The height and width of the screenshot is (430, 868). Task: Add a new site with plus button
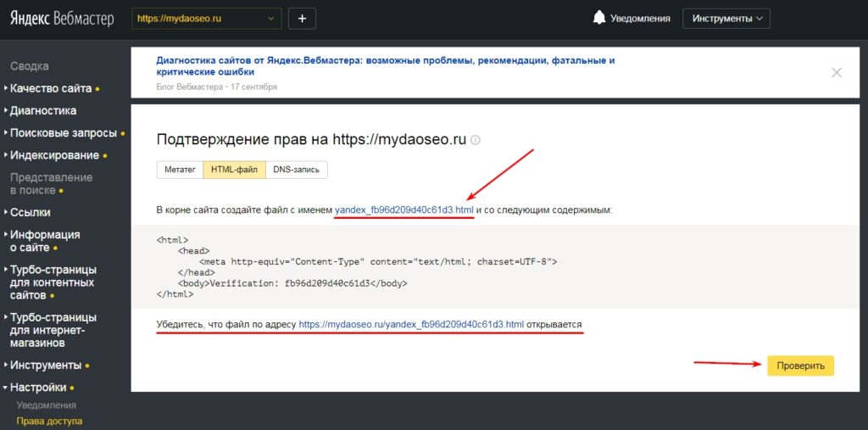[303, 19]
